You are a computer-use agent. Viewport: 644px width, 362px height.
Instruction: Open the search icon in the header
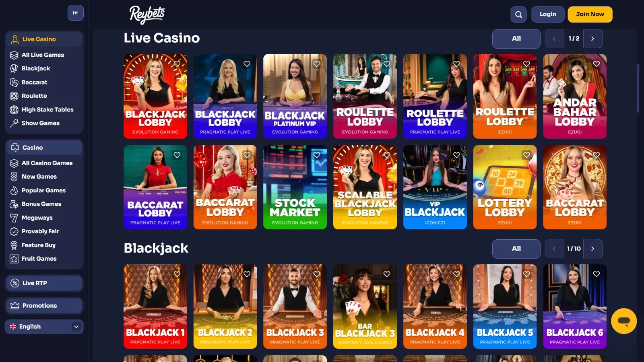tap(518, 14)
